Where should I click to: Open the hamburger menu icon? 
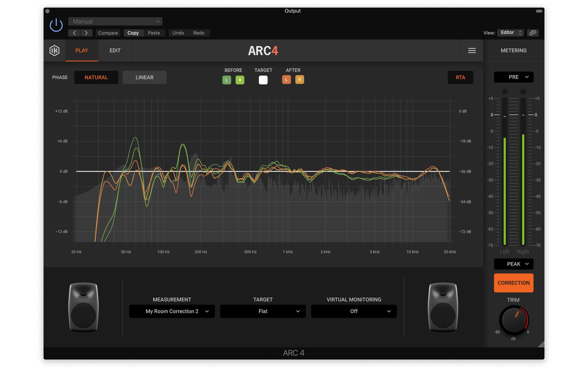tap(472, 51)
